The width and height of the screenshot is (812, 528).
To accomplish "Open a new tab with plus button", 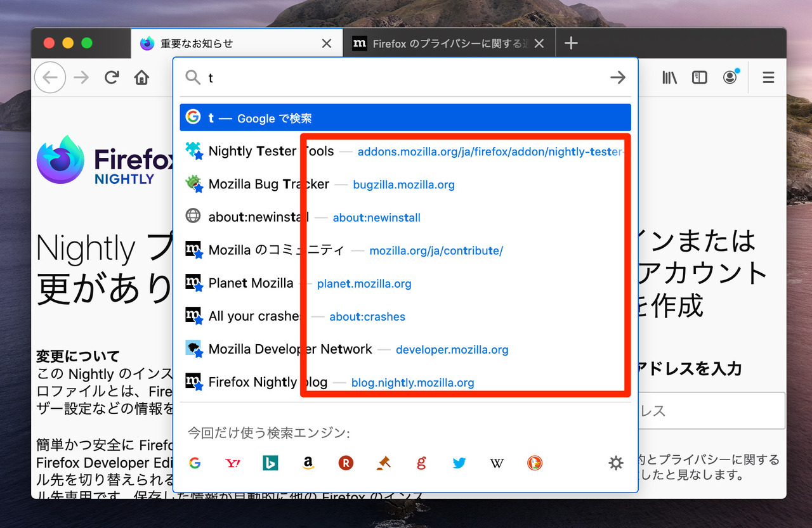I will [x=571, y=43].
